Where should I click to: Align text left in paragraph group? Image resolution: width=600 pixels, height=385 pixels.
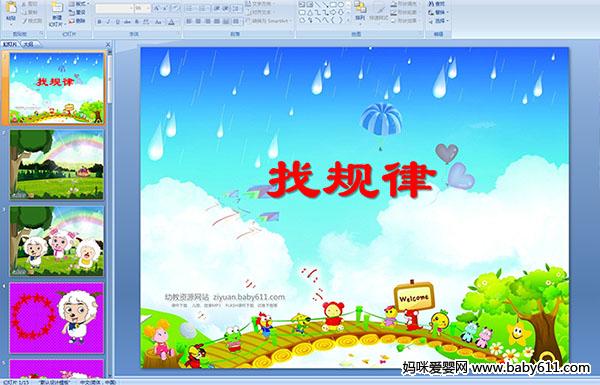click(x=189, y=21)
